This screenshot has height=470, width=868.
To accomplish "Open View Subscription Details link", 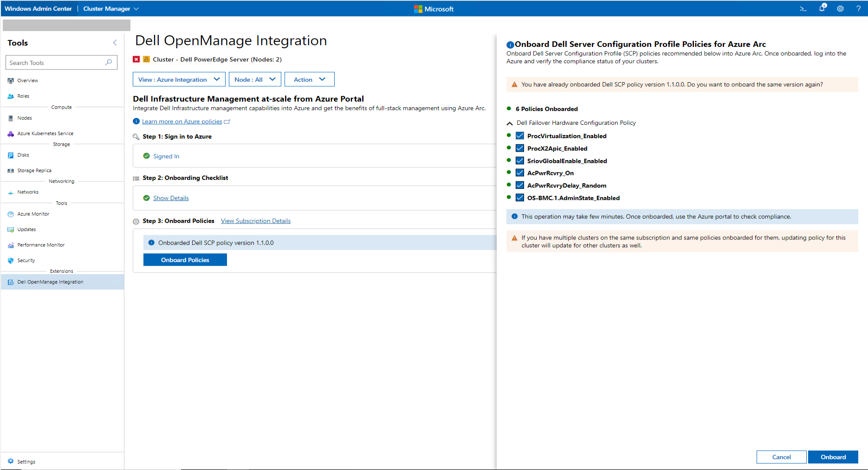I will [255, 221].
